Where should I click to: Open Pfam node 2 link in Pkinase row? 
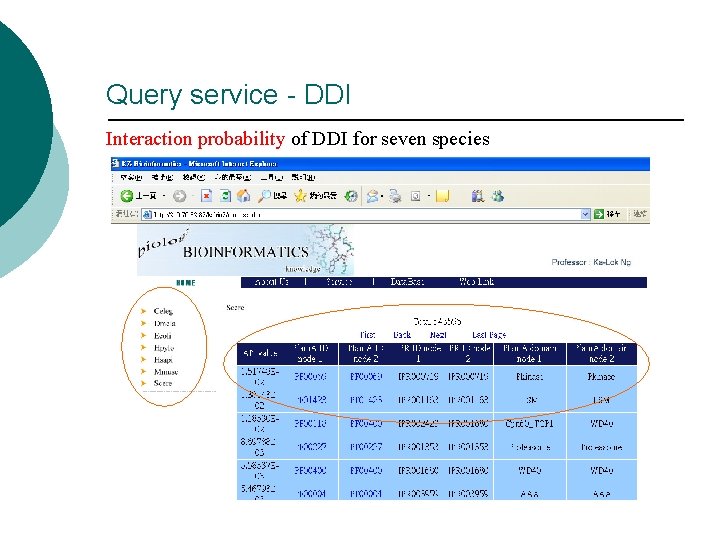[366, 377]
